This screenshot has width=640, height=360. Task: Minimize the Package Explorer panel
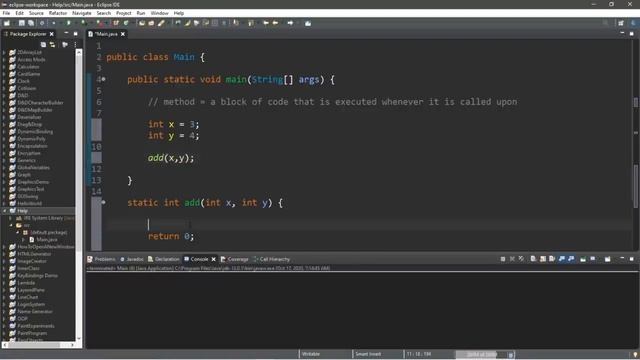66,33
